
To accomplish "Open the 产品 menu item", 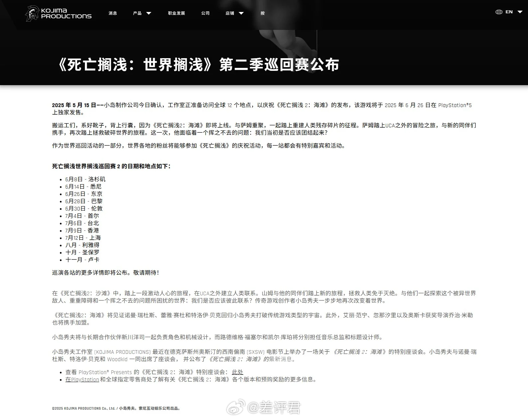I will tap(137, 13).
